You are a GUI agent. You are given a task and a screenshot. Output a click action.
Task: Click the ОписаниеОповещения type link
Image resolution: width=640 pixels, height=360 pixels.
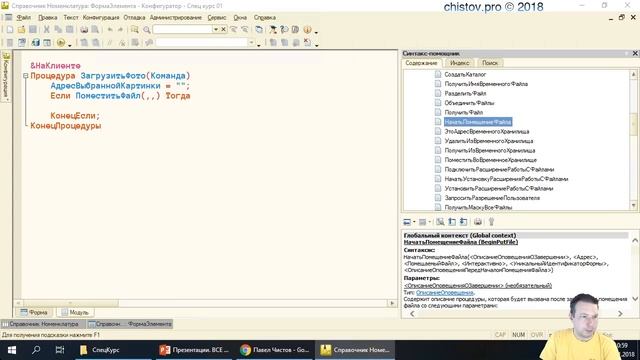(444, 293)
